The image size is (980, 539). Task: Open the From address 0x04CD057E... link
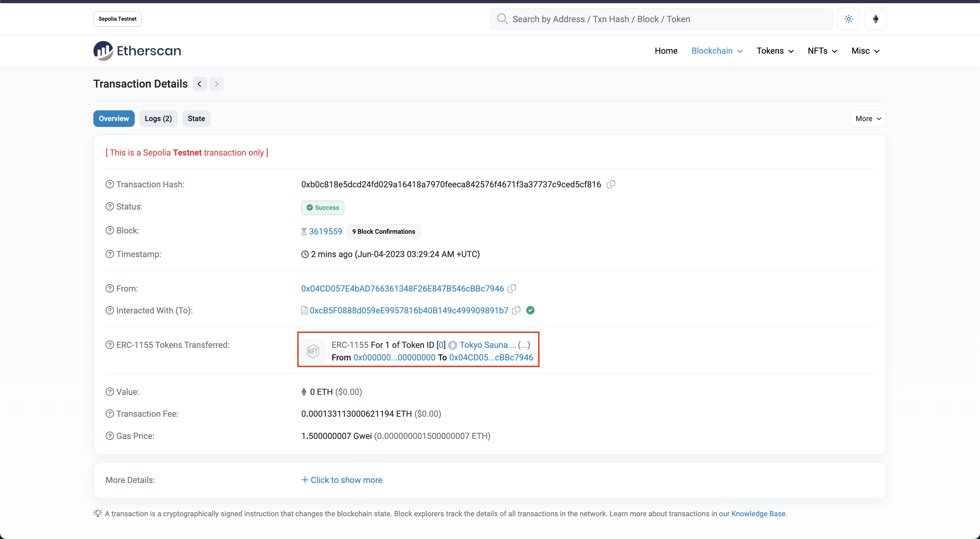click(402, 289)
